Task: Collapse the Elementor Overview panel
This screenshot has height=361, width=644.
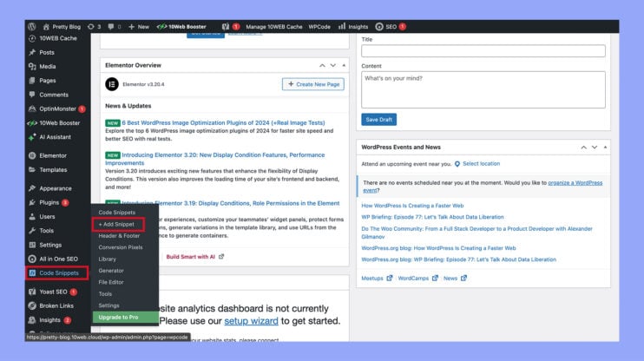Action: click(x=343, y=65)
